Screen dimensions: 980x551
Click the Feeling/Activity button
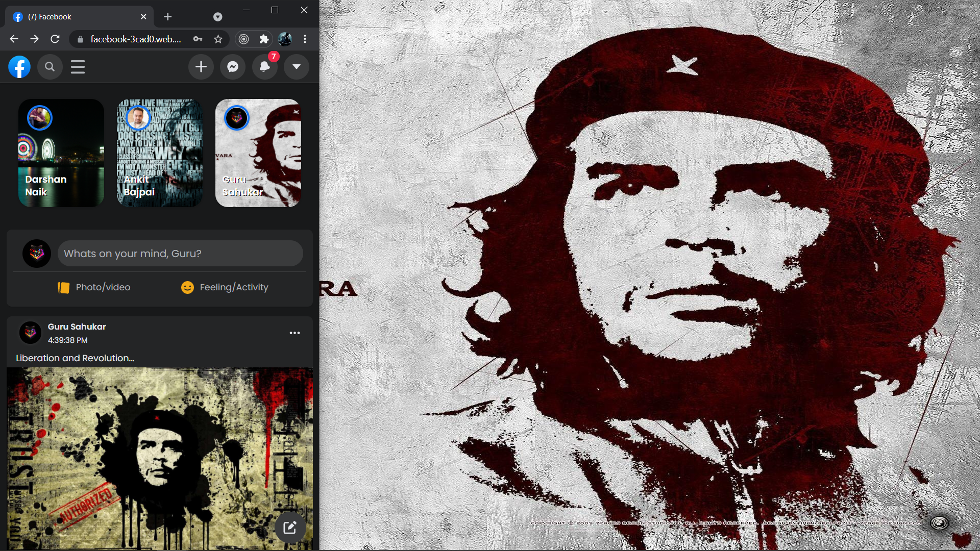[x=225, y=287]
